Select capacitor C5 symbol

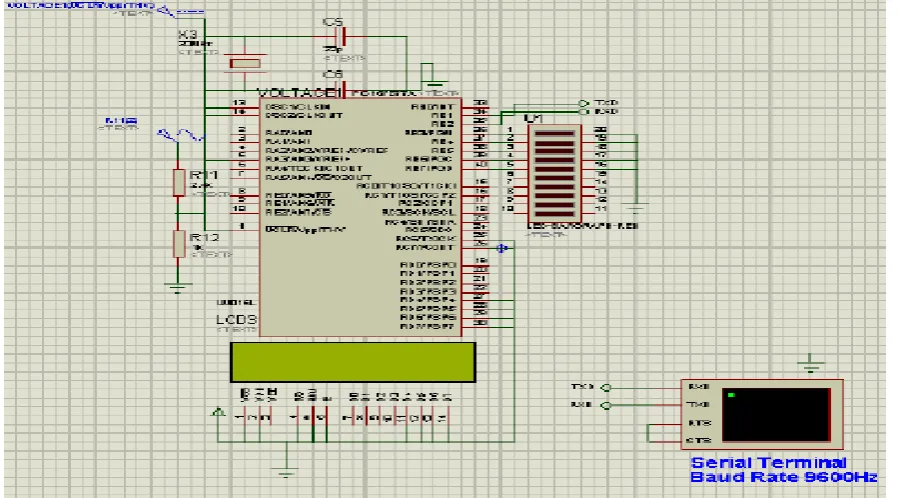click(342, 37)
